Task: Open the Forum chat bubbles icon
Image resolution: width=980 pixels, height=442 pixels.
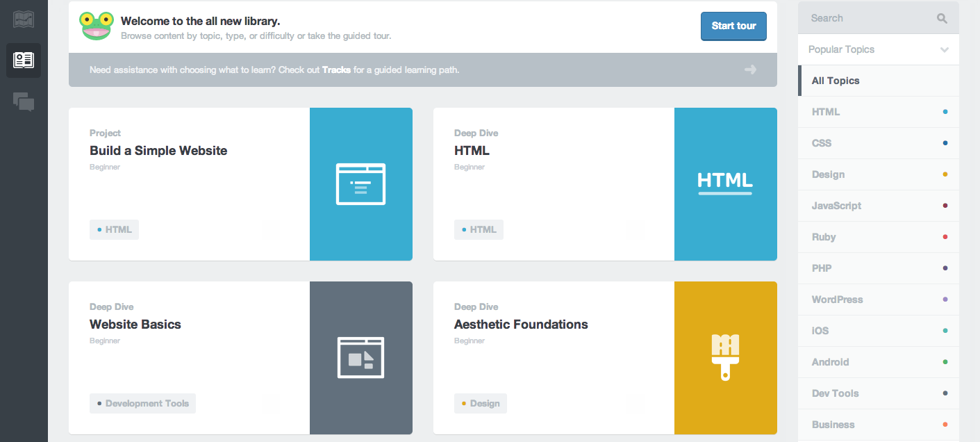Action: click(x=24, y=102)
